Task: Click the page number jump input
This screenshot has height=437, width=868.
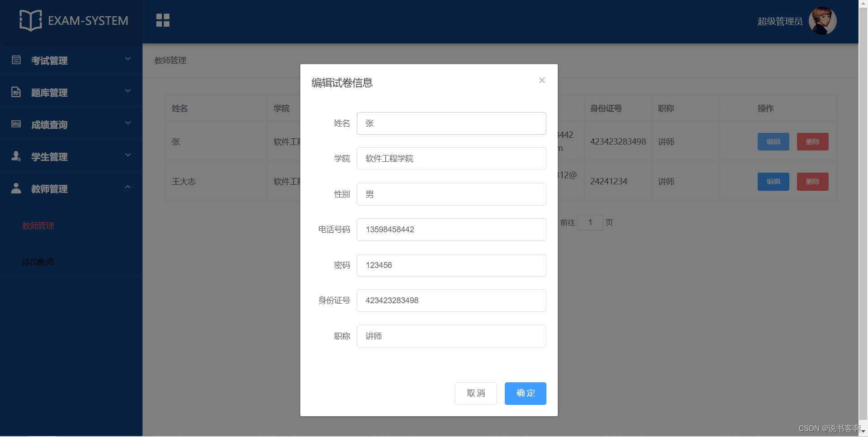Action: click(x=590, y=222)
